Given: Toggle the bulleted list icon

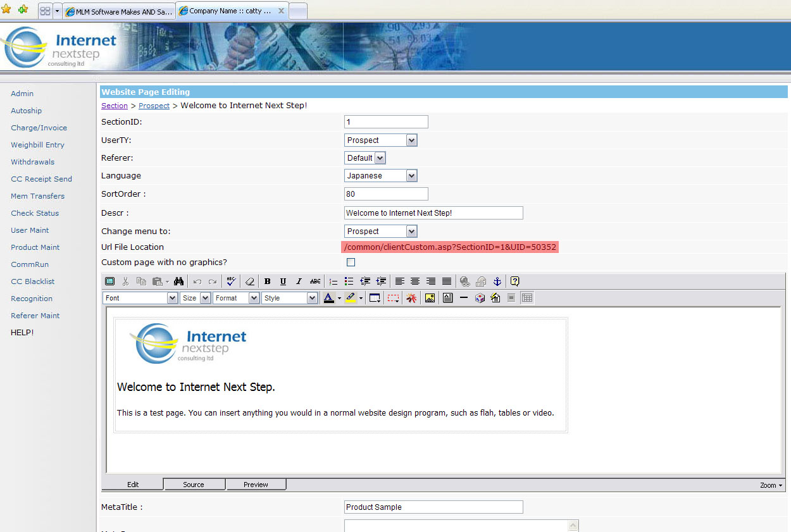Looking at the screenshot, I should click(x=349, y=281).
